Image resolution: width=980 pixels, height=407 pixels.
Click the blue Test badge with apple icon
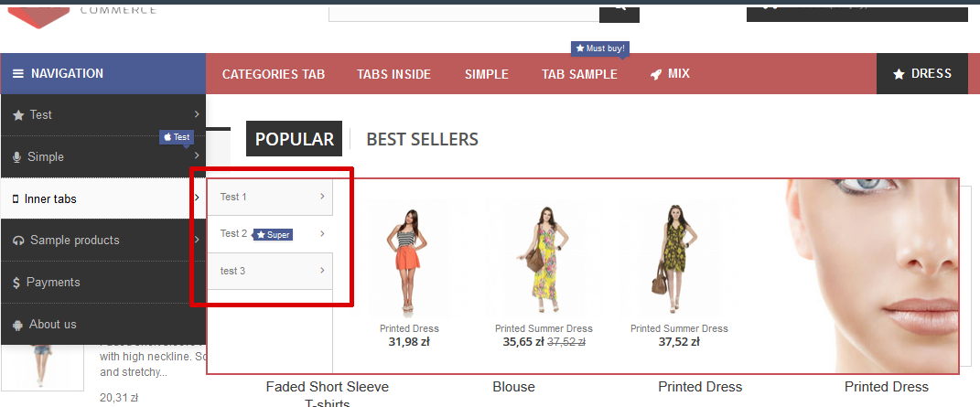click(177, 137)
